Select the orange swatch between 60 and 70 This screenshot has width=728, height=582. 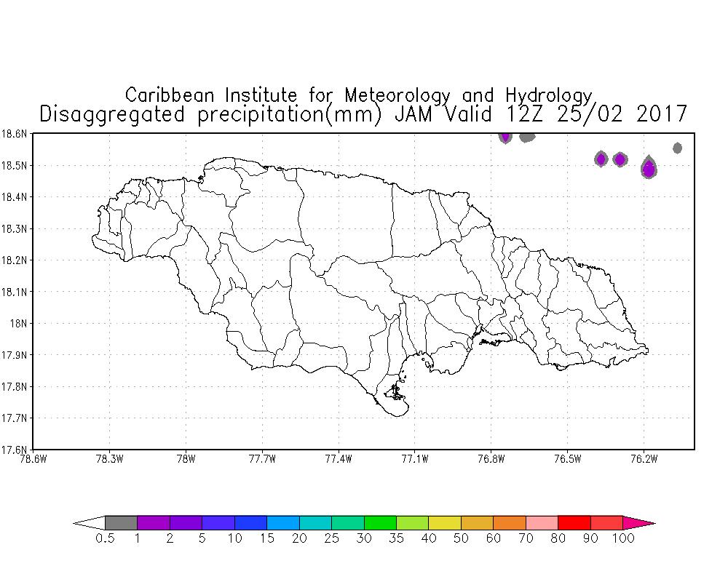[510, 522]
